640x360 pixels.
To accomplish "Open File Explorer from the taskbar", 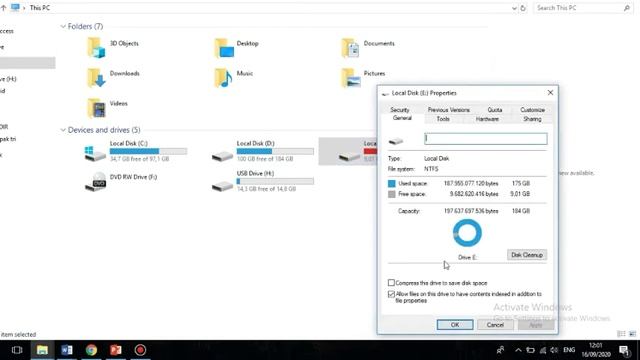I will click(42, 350).
